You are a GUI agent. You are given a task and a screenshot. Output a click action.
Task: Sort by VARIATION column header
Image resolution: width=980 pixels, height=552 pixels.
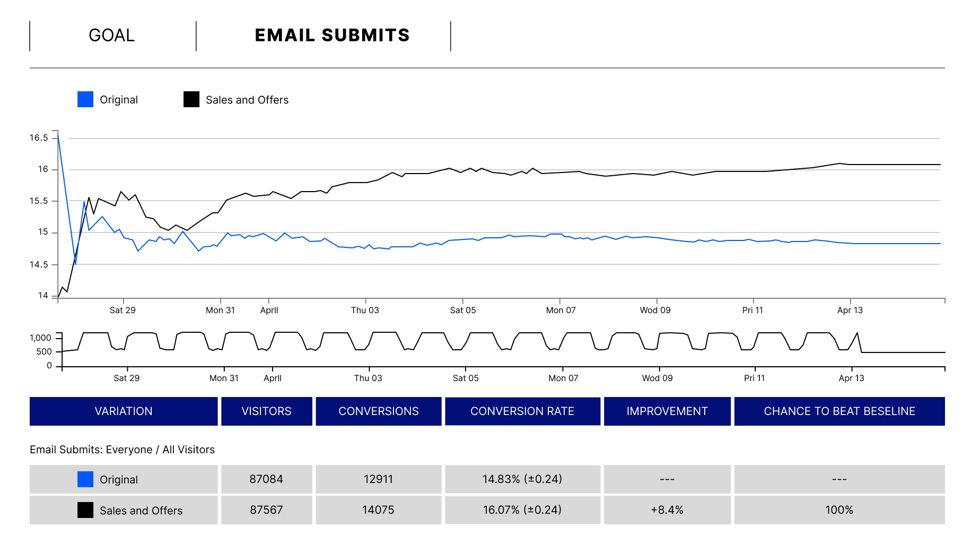(124, 411)
